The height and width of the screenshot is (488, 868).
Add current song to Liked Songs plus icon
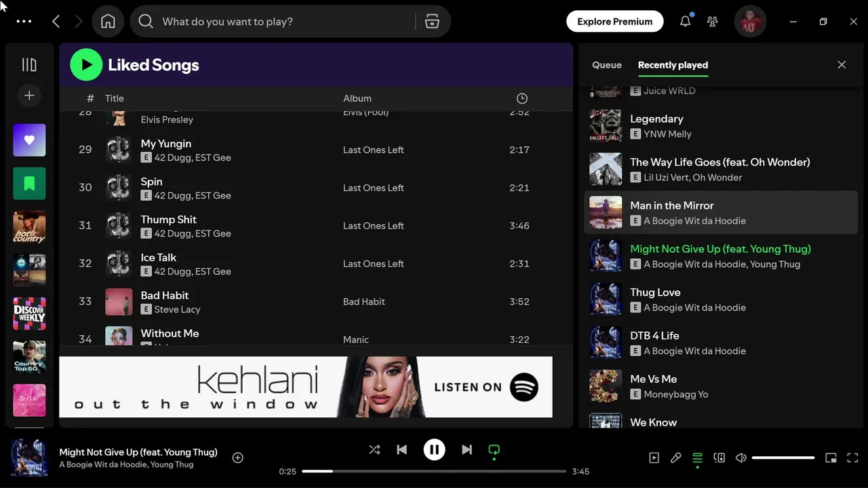[x=238, y=457]
